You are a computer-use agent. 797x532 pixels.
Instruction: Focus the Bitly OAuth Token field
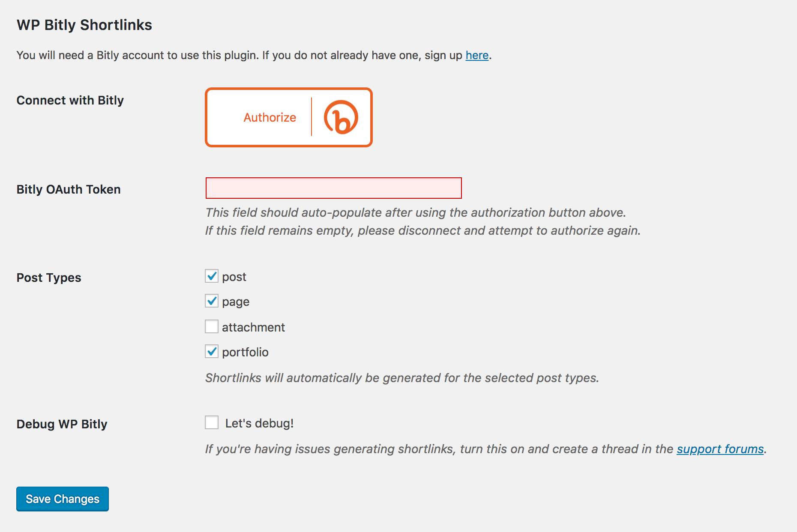coord(333,188)
